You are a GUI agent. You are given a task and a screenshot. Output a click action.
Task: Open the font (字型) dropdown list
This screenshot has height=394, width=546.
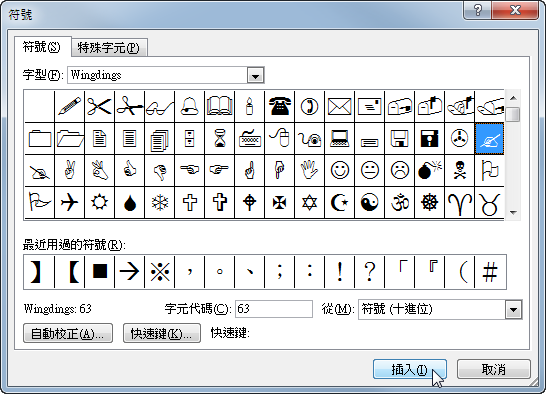[256, 75]
